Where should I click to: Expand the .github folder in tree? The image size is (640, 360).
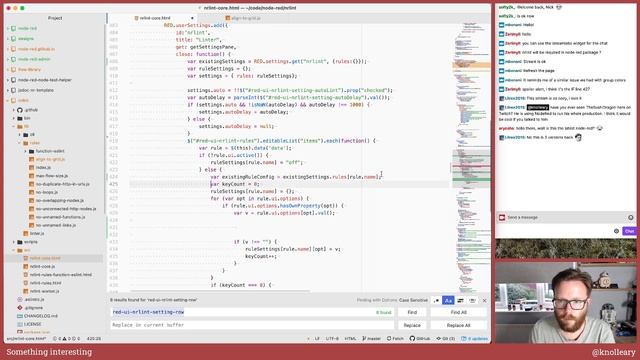13,110
